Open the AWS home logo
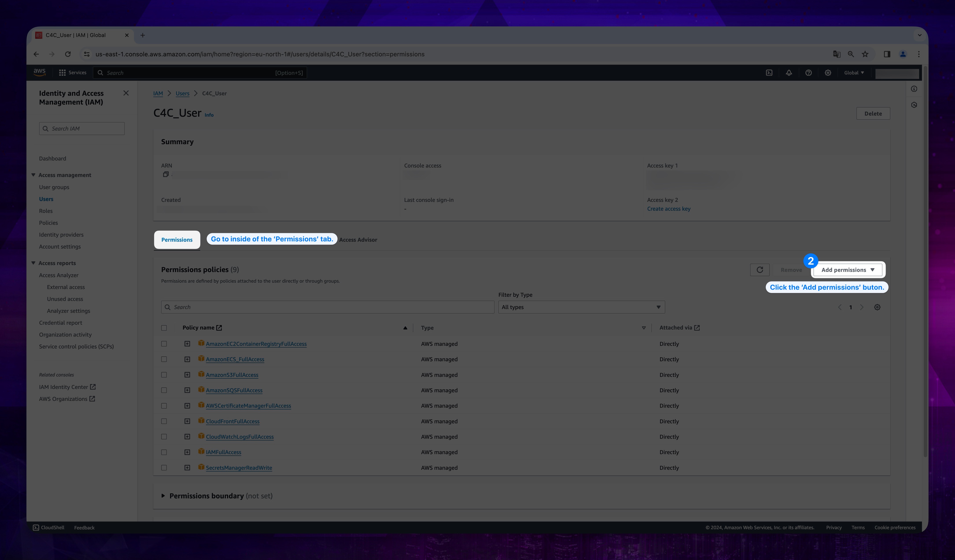The height and width of the screenshot is (560, 955). coord(39,72)
